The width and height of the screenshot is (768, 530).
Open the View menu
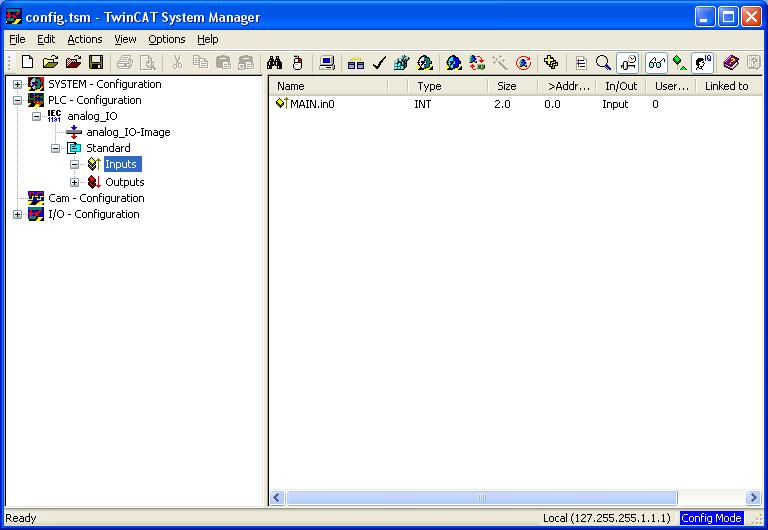click(125, 39)
